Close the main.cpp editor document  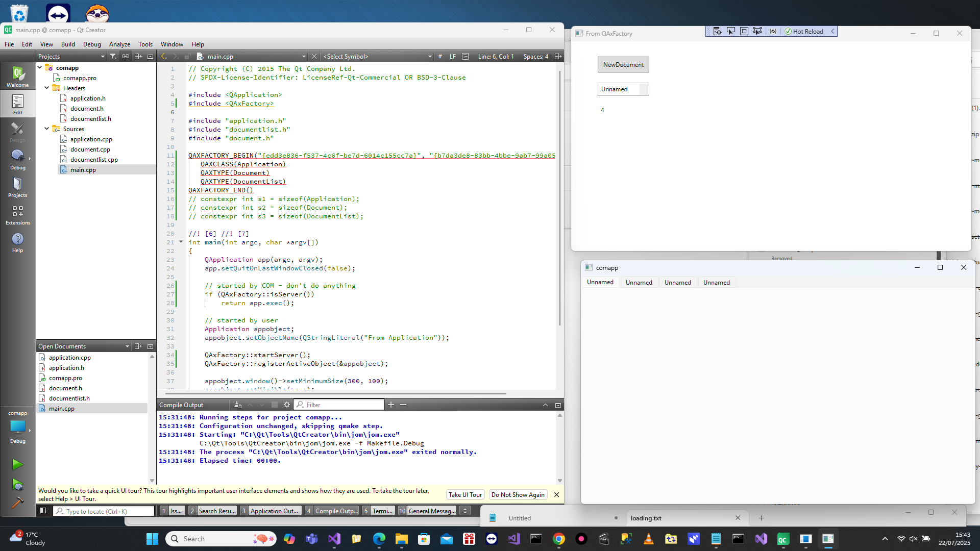[314, 57]
